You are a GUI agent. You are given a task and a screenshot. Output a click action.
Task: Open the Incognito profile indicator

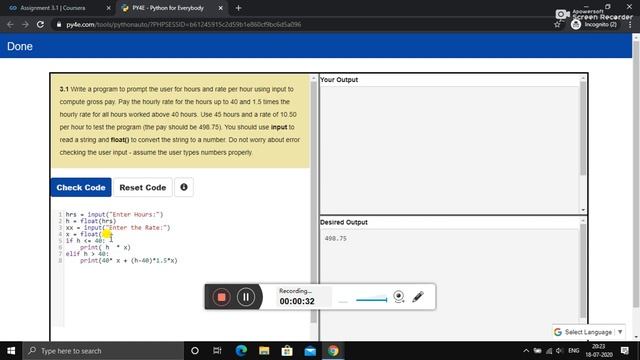[x=594, y=24]
